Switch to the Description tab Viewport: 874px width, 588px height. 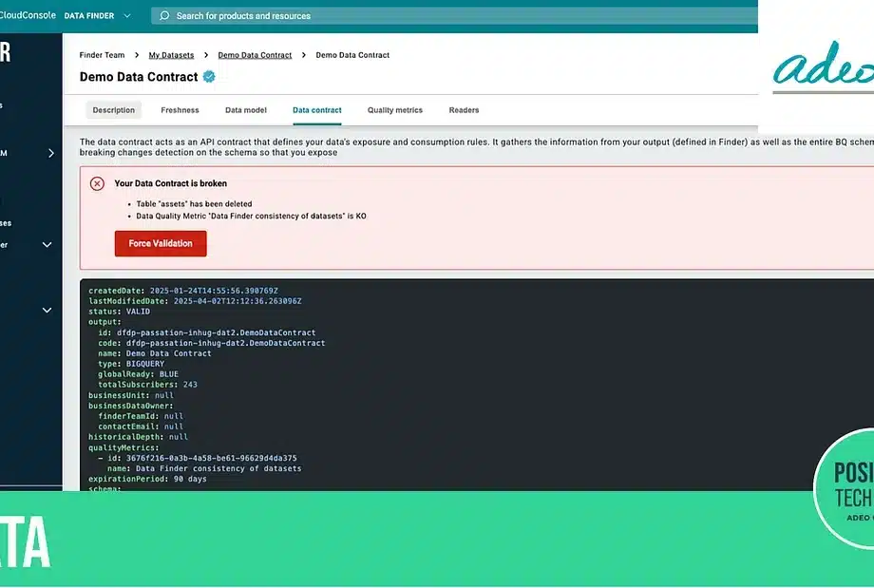tap(114, 110)
